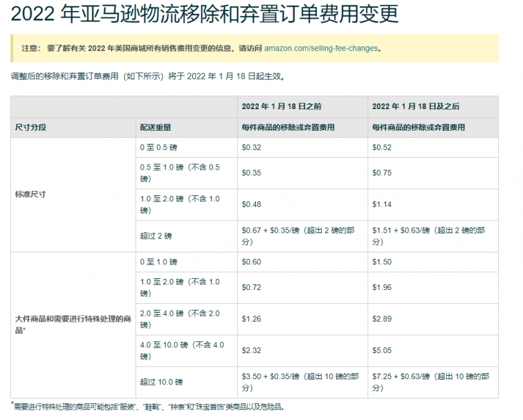This screenshot has width=523, height=420.
Task: Click the $0.48 fee value
Action: click(x=252, y=205)
